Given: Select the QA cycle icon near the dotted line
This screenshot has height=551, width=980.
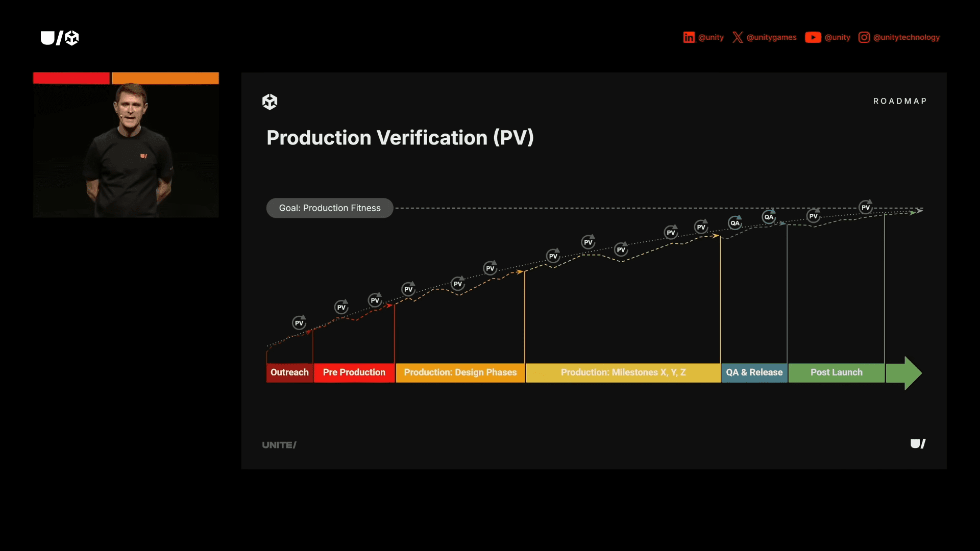Looking at the screenshot, I should point(735,222).
